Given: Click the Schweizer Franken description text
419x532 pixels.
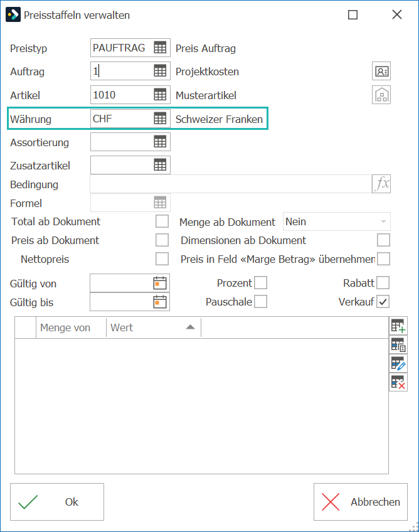Looking at the screenshot, I should pyautogui.click(x=219, y=119).
